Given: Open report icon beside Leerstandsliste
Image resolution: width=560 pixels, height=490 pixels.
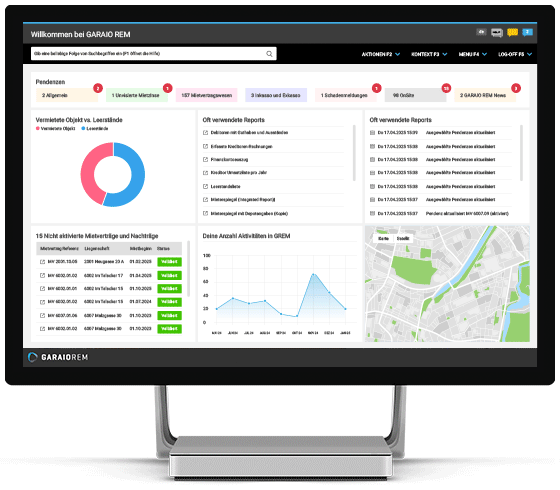Looking at the screenshot, I should point(205,186).
